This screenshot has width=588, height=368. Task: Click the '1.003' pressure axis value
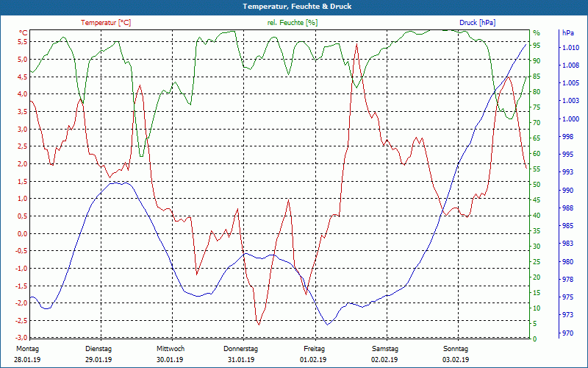(x=571, y=101)
